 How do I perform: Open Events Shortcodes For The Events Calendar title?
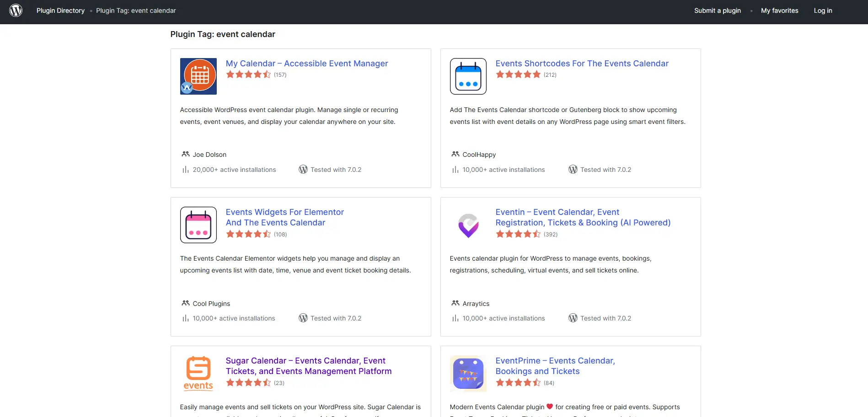582,64
